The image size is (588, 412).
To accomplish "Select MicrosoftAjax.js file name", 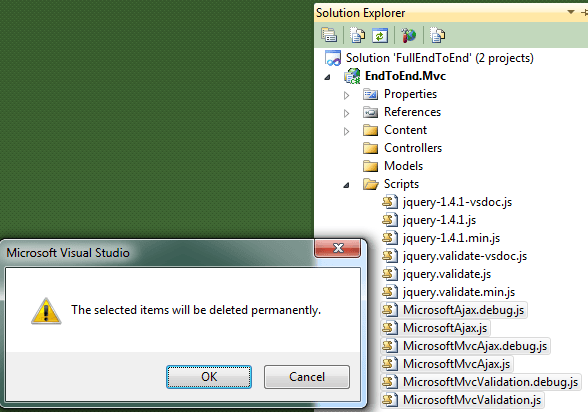I will [x=445, y=328].
